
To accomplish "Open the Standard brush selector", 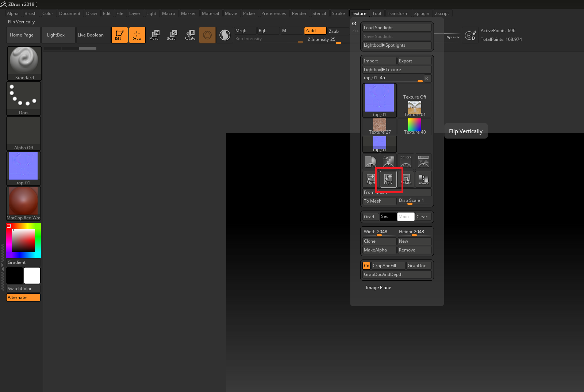I will pos(24,64).
